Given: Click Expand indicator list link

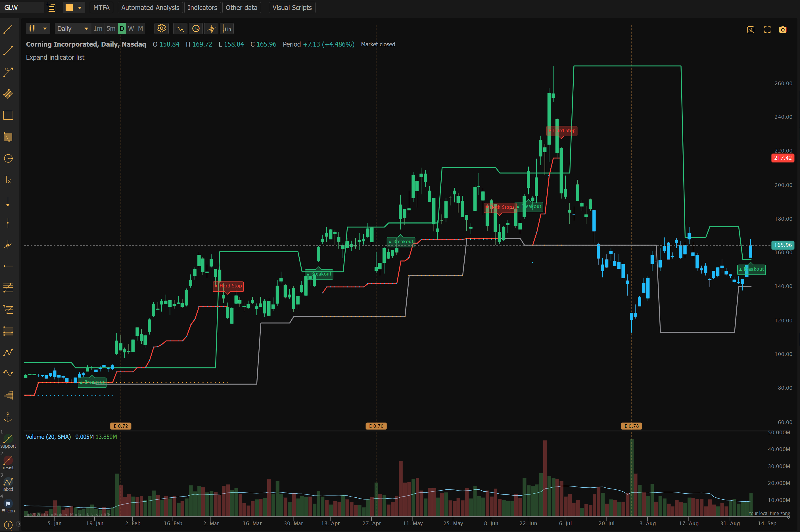Looking at the screenshot, I should 55,57.
